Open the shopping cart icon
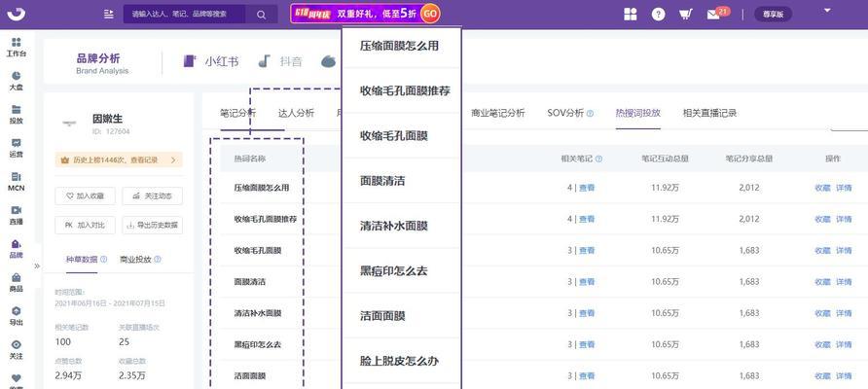 (686, 15)
